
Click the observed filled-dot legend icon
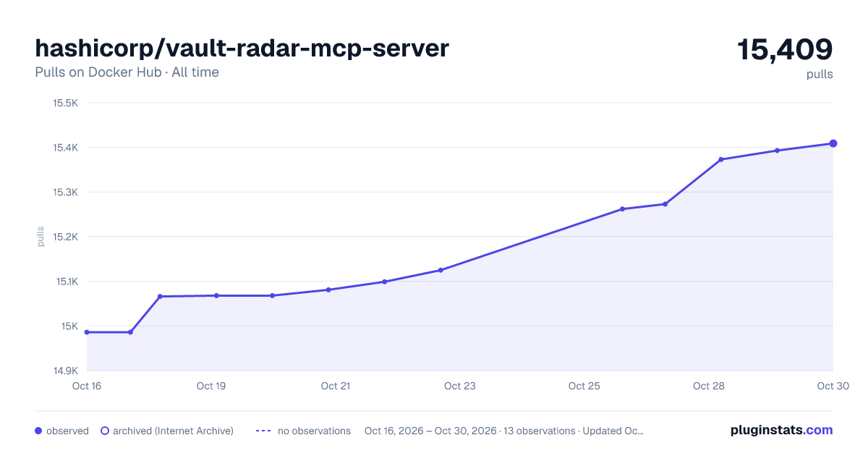(38, 431)
